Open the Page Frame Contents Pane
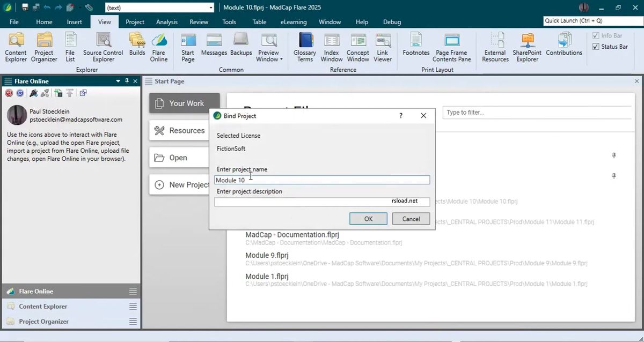The width and height of the screenshot is (644, 342). click(x=451, y=47)
